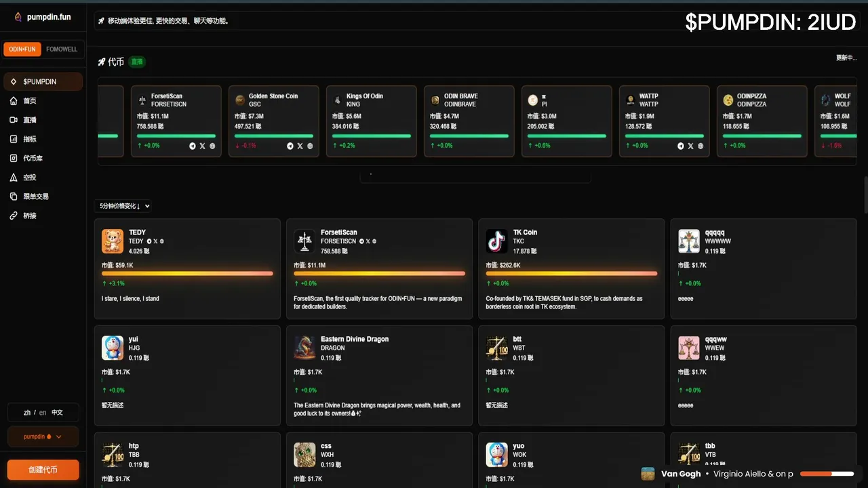This screenshot has width=868, height=488.
Task: Click the Eastern Divine Dragon token image
Action: [305, 348]
